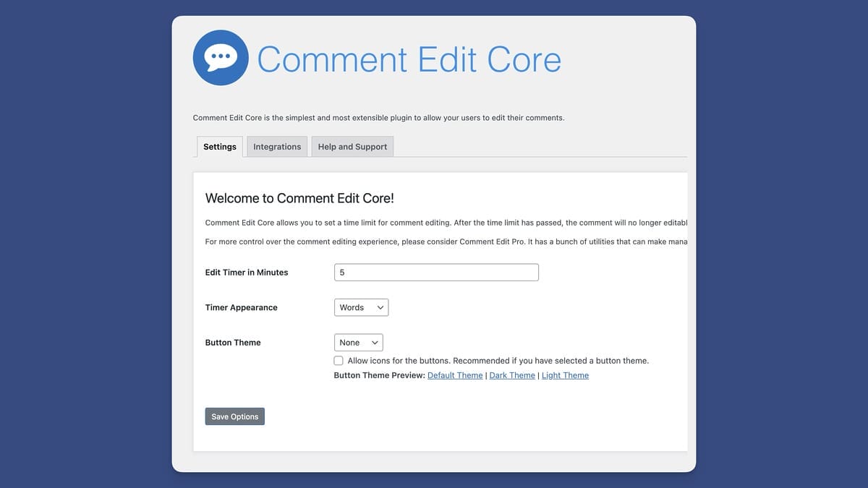
Task: Click the plugin tagline under the logo
Action: click(x=378, y=118)
